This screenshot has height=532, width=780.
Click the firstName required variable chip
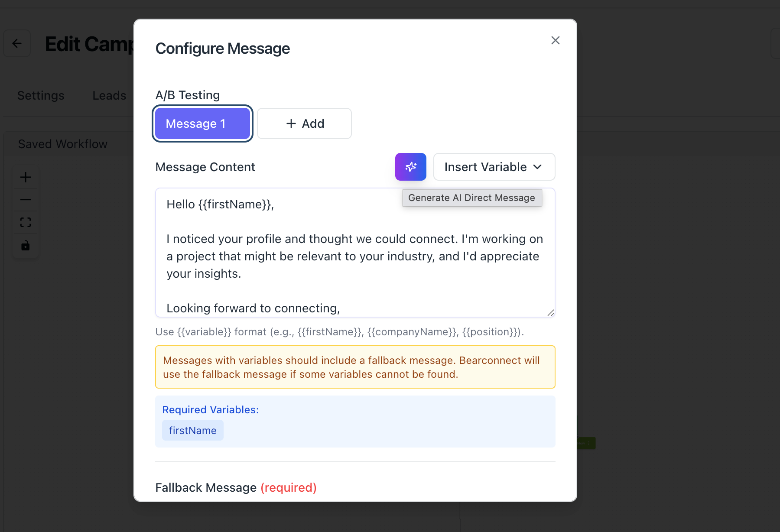[193, 430]
